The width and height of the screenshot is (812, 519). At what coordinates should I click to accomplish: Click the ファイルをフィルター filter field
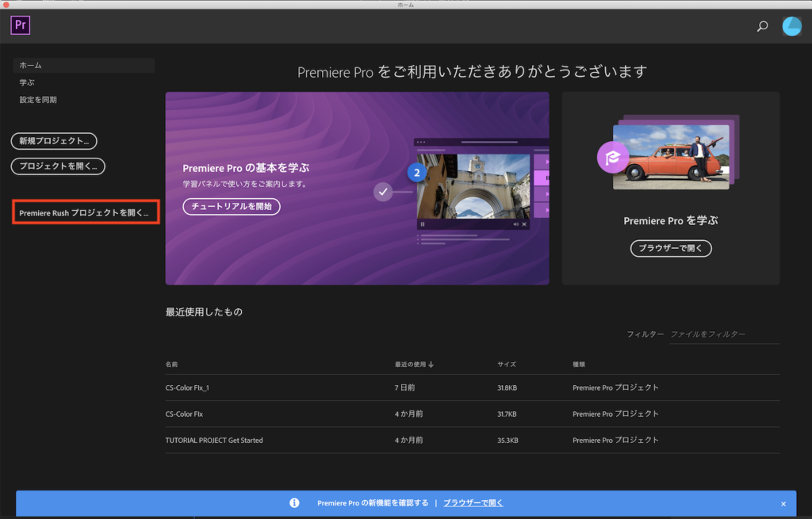click(724, 334)
